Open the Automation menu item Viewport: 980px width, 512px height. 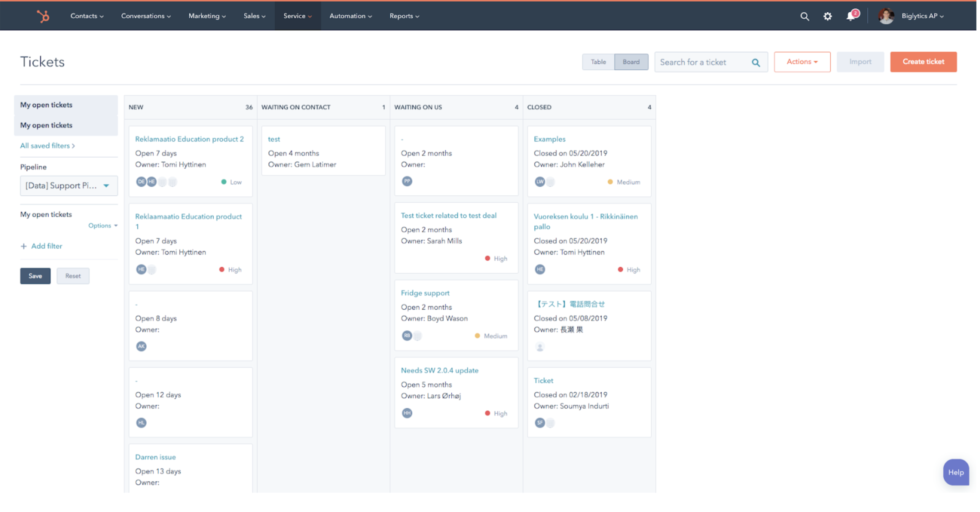349,16
